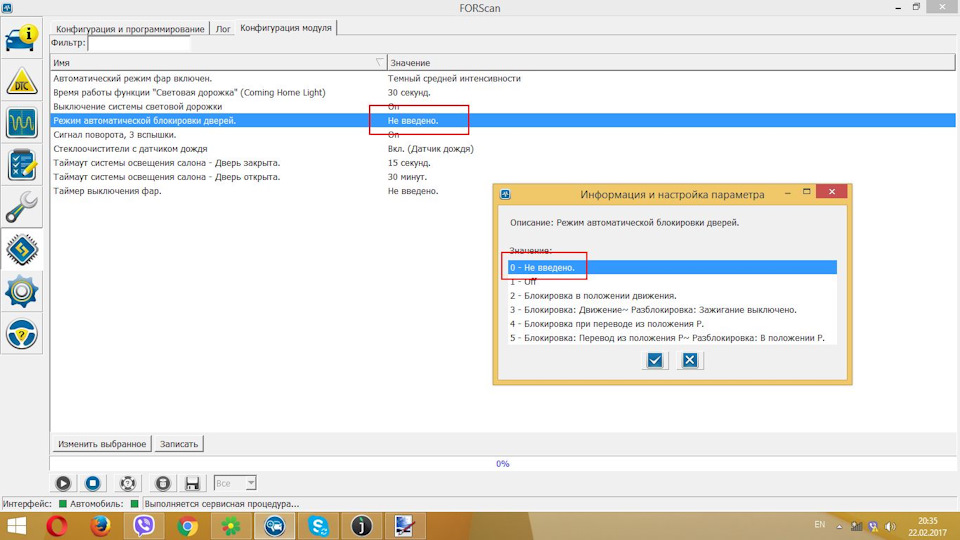
Task: Click value '15 секунд.'
Action: tap(409, 163)
